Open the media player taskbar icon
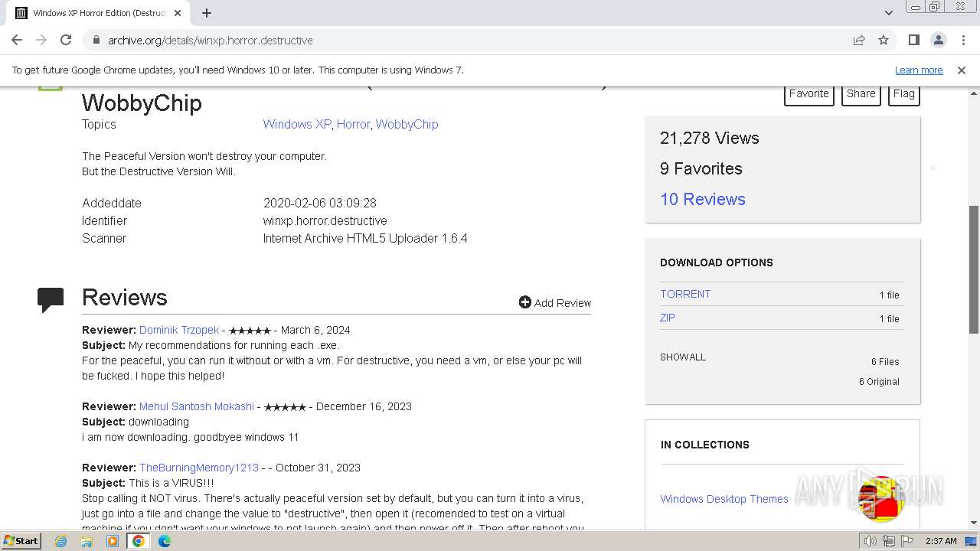The height and width of the screenshot is (551, 980). coord(113,541)
